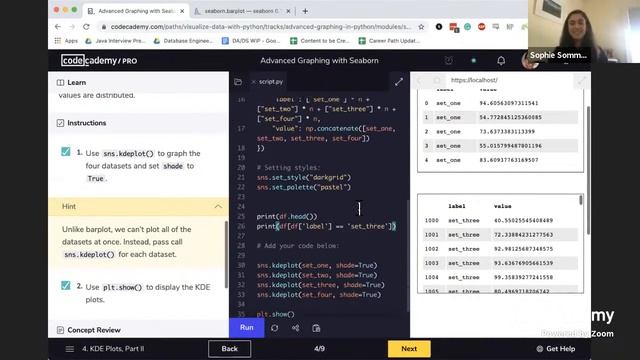Close the Advanced Graphing with Seaborn tab
Viewport: 640px width, 360px height.
coord(182,11)
